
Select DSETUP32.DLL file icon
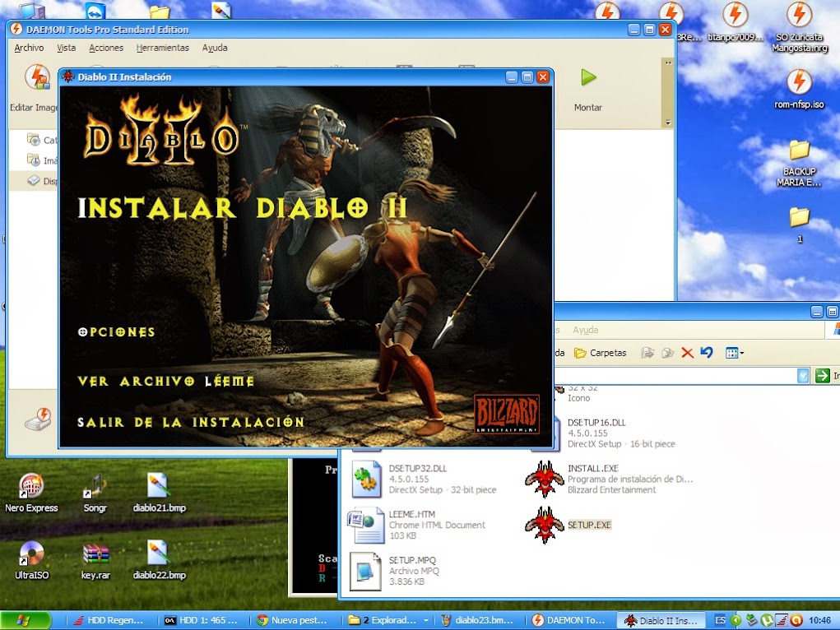tap(366, 479)
